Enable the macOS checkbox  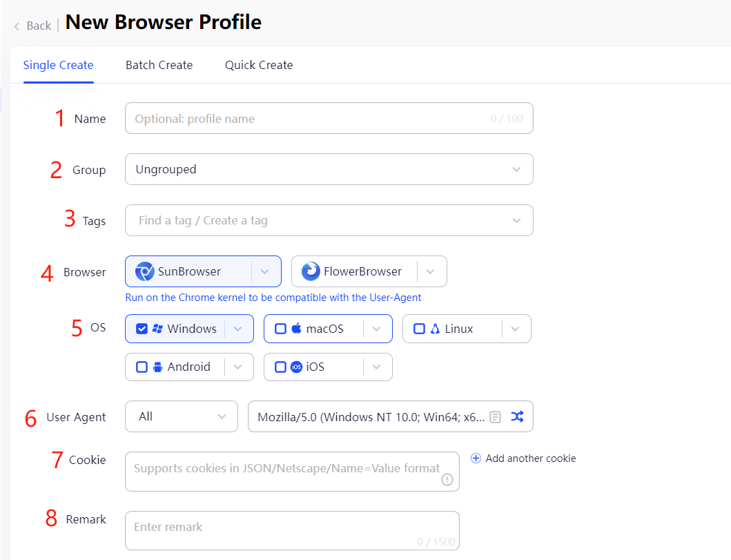[x=280, y=329]
